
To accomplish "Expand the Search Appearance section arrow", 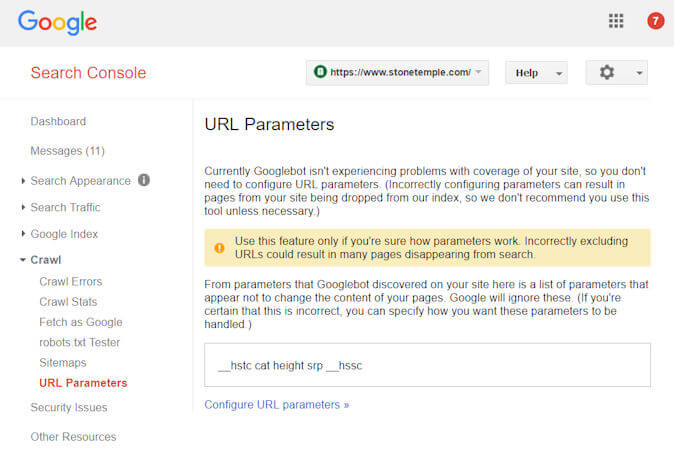I will [23, 181].
